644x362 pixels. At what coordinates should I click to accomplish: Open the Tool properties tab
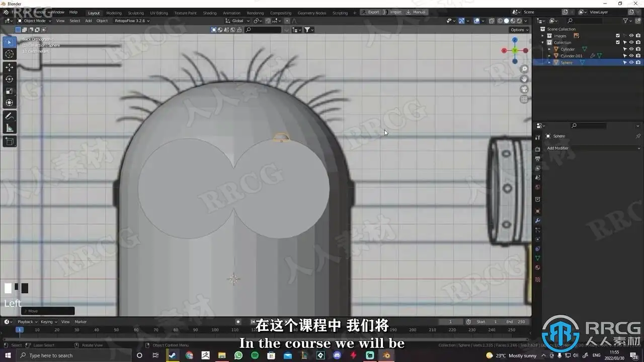(x=537, y=137)
